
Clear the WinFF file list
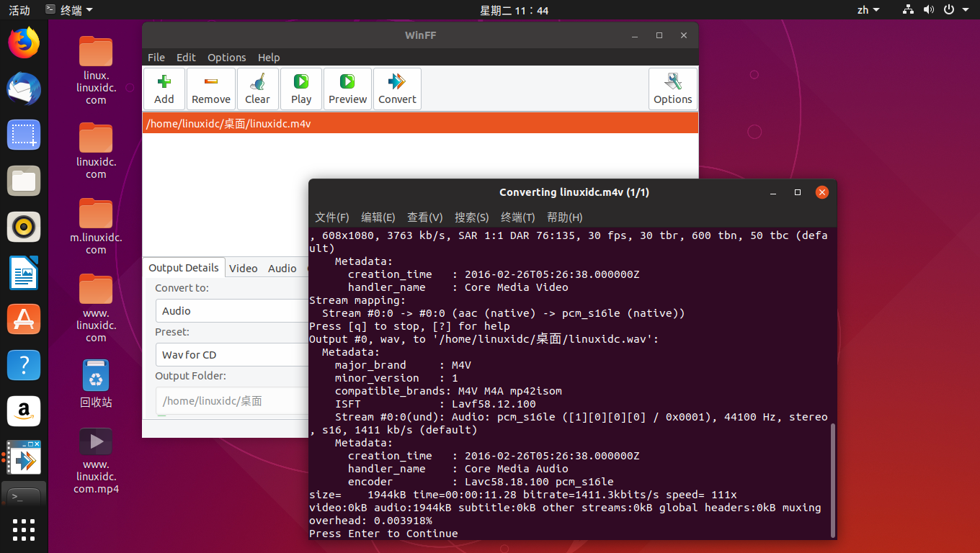[257, 89]
